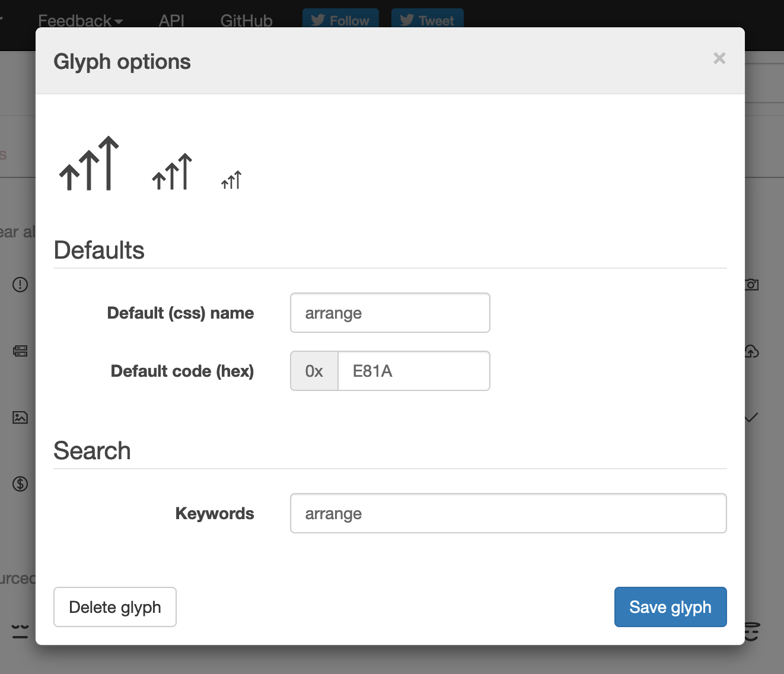This screenshot has height=674, width=784.
Task: Click the cloud upload glyph
Action: [751, 351]
